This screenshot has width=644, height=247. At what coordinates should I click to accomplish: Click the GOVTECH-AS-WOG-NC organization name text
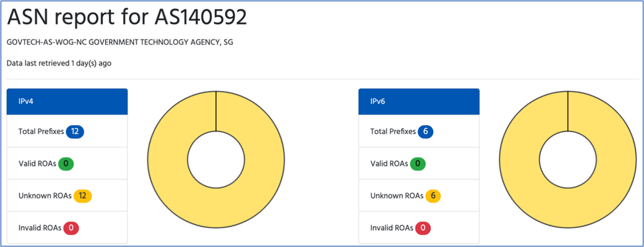pyautogui.click(x=120, y=42)
